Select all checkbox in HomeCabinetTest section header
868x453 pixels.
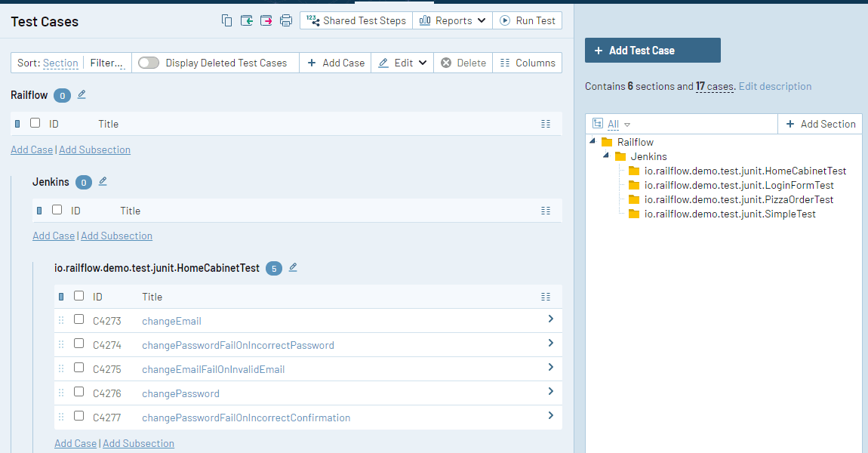tap(78, 296)
